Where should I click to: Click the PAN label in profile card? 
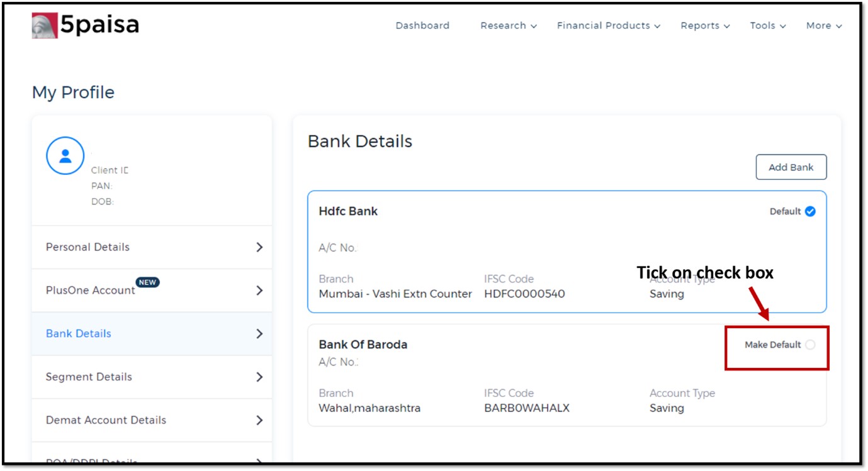click(x=101, y=186)
